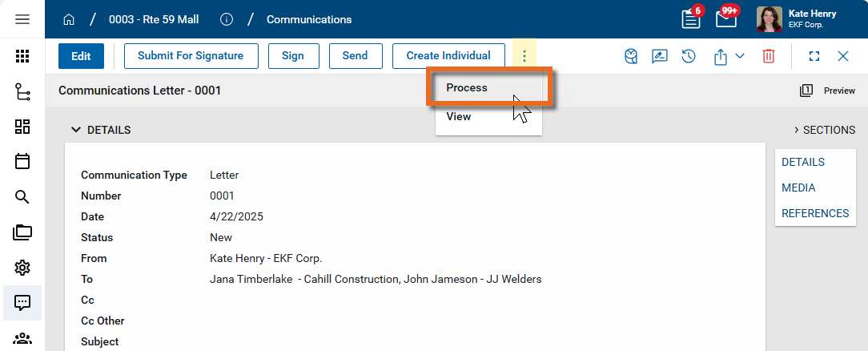Click the red delete trash icon
The image size is (868, 351).
(769, 56)
